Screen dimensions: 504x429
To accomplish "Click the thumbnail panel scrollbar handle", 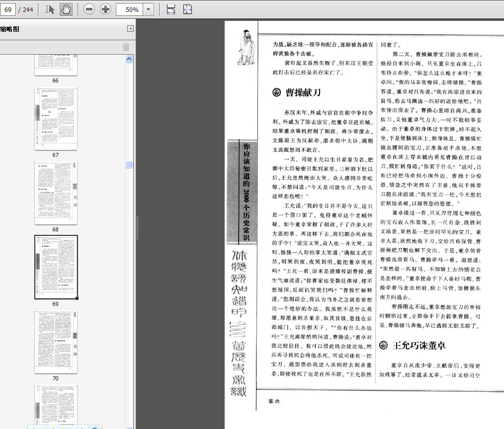I will click(x=129, y=165).
